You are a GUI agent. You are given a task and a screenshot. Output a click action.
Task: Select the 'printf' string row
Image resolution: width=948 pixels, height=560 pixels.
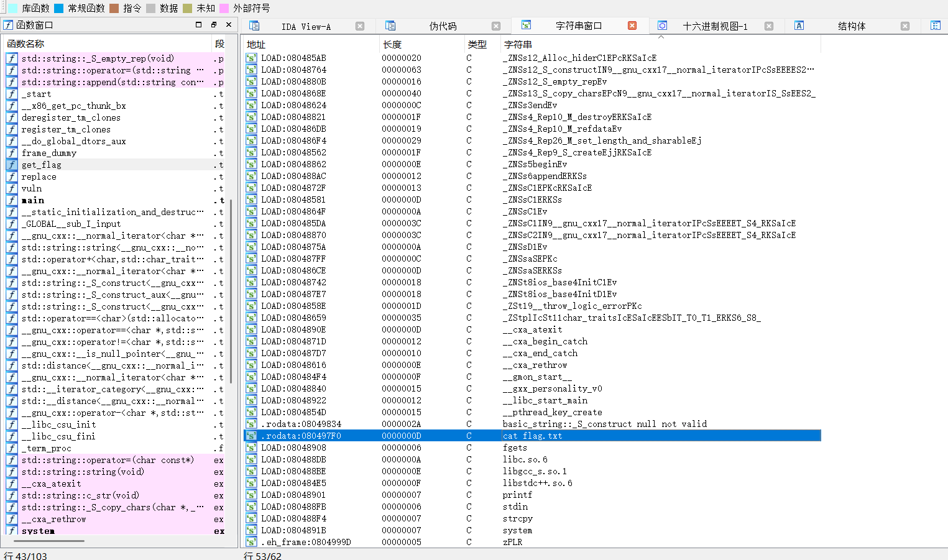[x=532, y=495]
